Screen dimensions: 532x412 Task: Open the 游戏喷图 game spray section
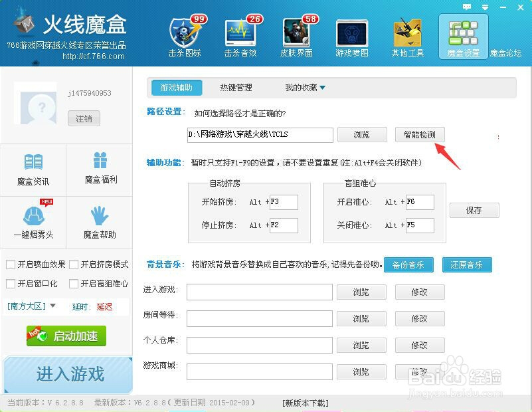(x=352, y=37)
